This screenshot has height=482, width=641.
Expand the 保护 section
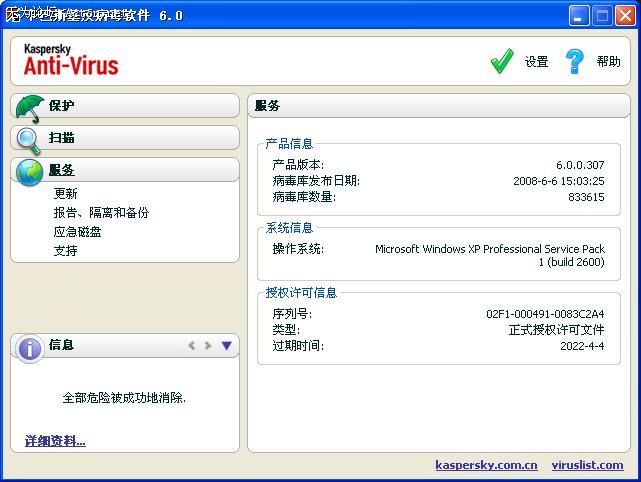[62, 106]
